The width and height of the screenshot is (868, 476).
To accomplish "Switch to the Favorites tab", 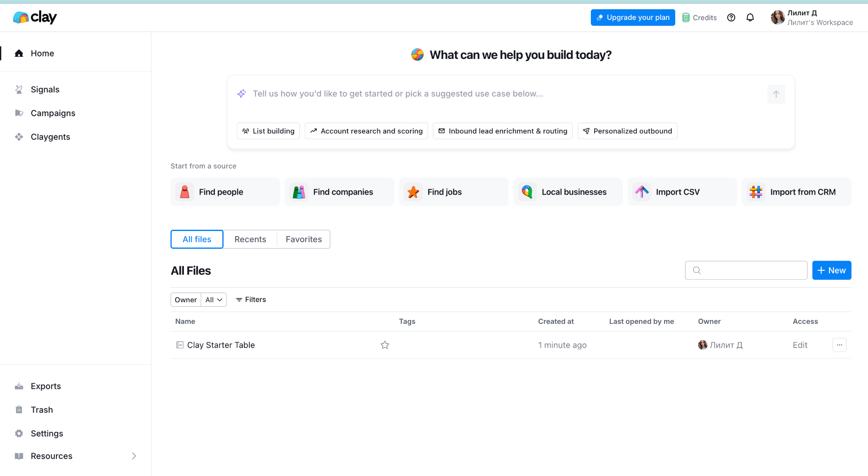I will coord(303,239).
